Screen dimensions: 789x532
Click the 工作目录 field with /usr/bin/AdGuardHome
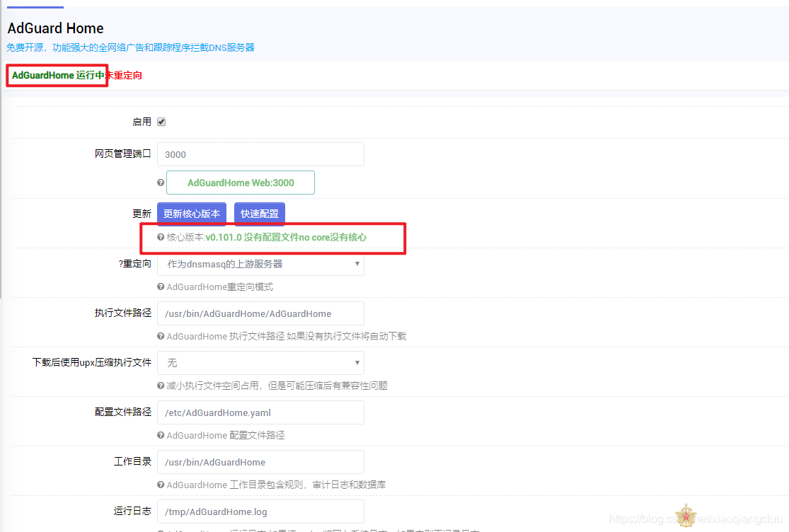click(260, 462)
